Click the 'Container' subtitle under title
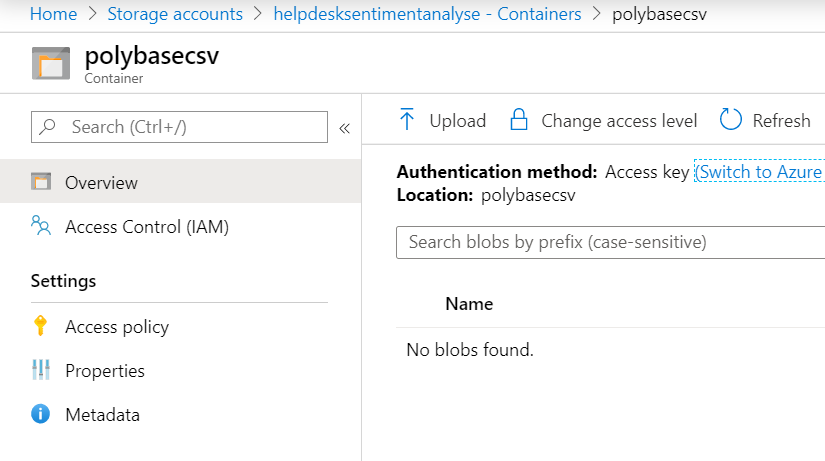Screen dimensions: 825x461 (x=114, y=78)
